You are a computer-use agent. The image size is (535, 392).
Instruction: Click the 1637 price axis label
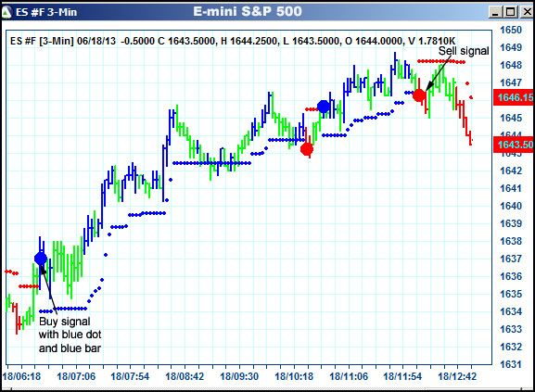pos(511,259)
